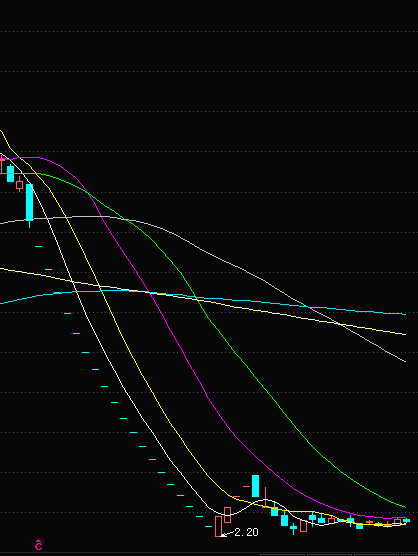
Task: Select the red hollow candle at the 2.20 low
Action: pos(218,526)
